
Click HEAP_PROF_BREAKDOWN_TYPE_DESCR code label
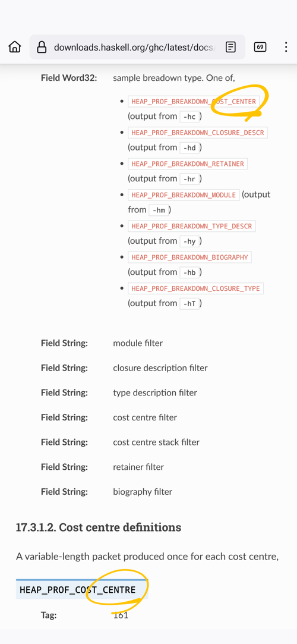click(192, 226)
